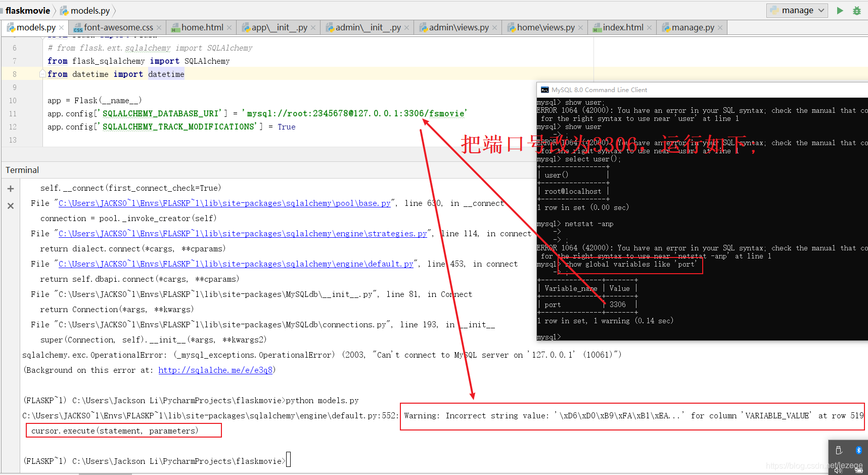Viewport: 868px width, 475px height.
Task: Click the flaskmovie breadcrumb item
Action: [28, 10]
